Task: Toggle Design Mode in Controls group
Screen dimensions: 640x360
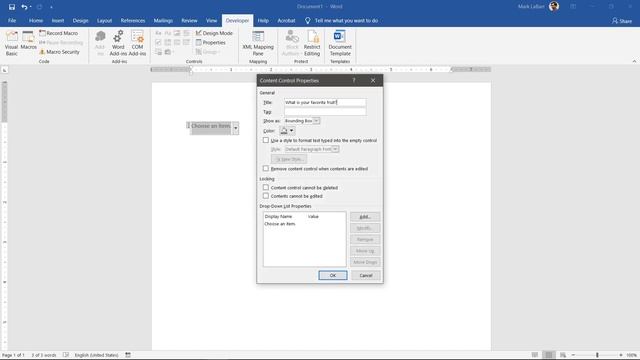Action: point(214,33)
